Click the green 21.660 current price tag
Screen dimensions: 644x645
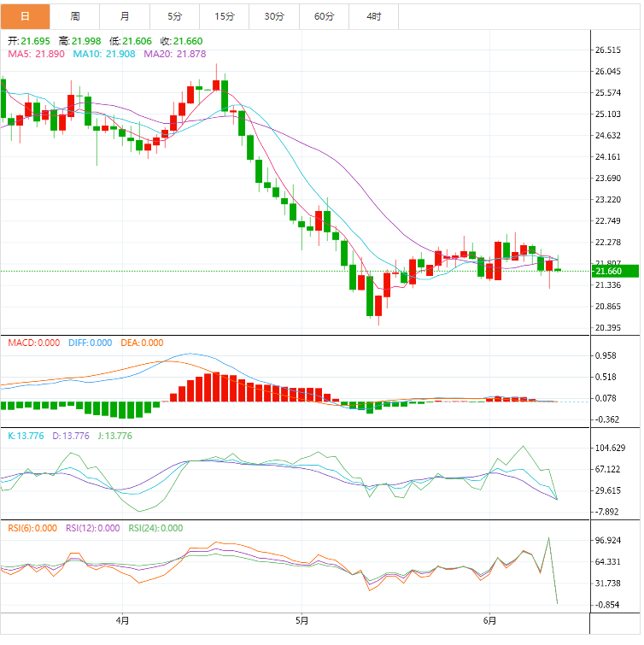[615, 271]
